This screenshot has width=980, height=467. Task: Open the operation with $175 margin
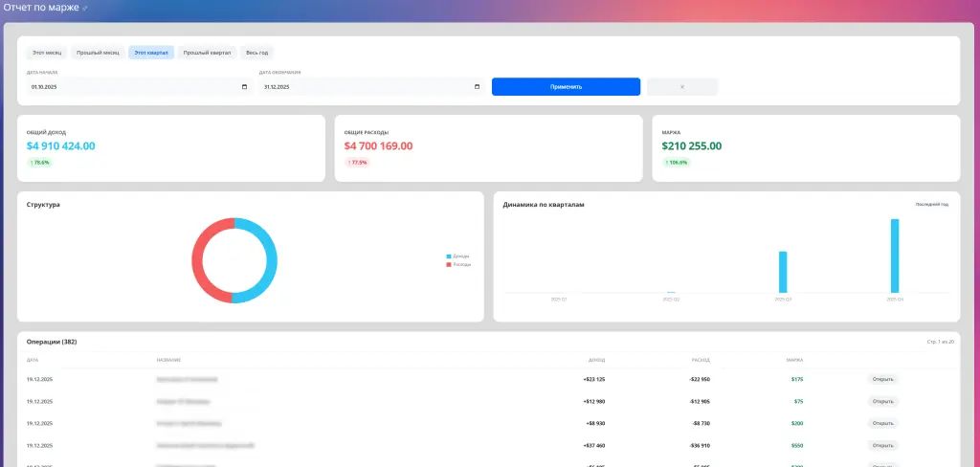(882, 379)
